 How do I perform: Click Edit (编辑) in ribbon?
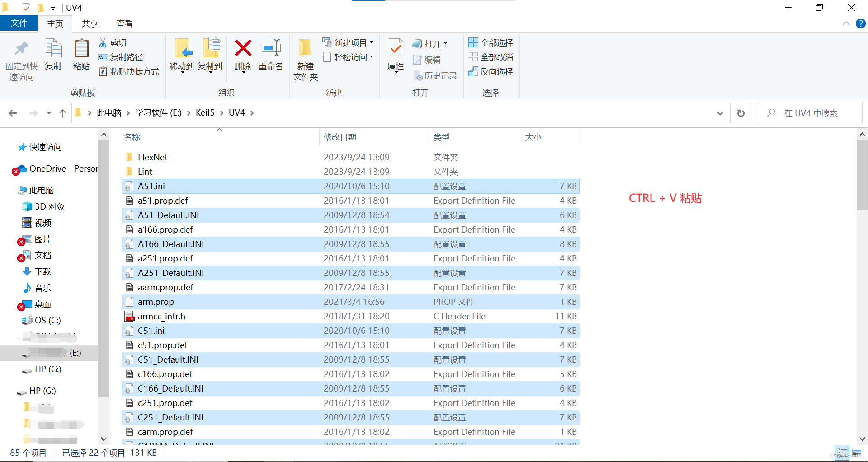pyautogui.click(x=427, y=60)
